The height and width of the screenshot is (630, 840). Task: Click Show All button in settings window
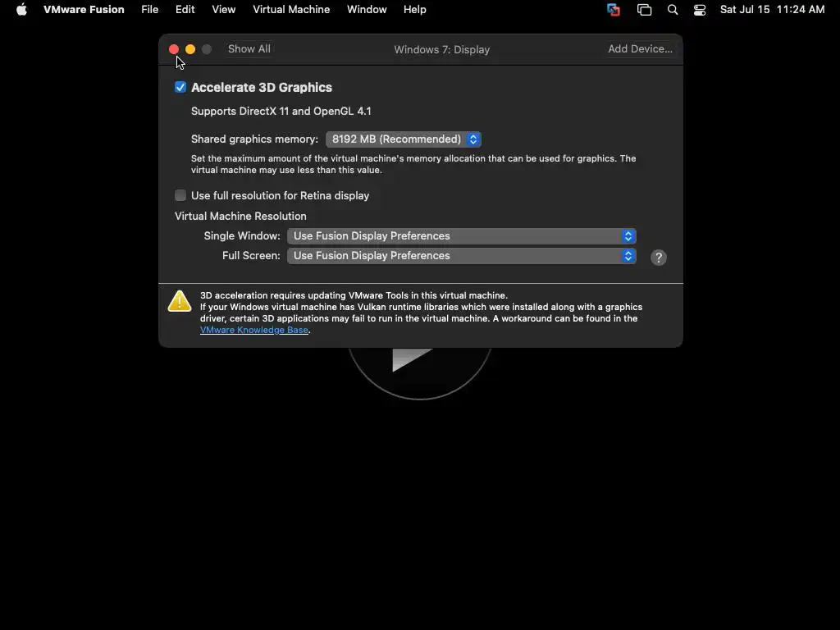[x=249, y=48]
